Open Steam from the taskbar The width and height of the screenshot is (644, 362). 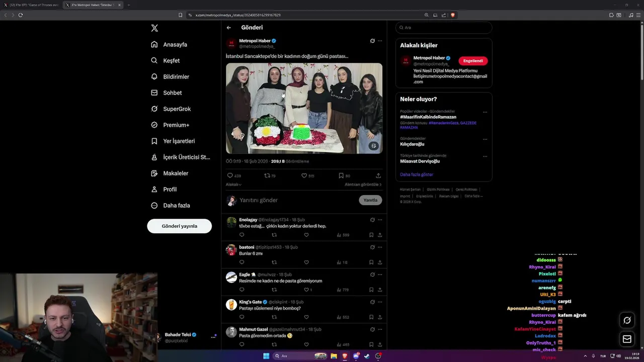tap(367, 356)
